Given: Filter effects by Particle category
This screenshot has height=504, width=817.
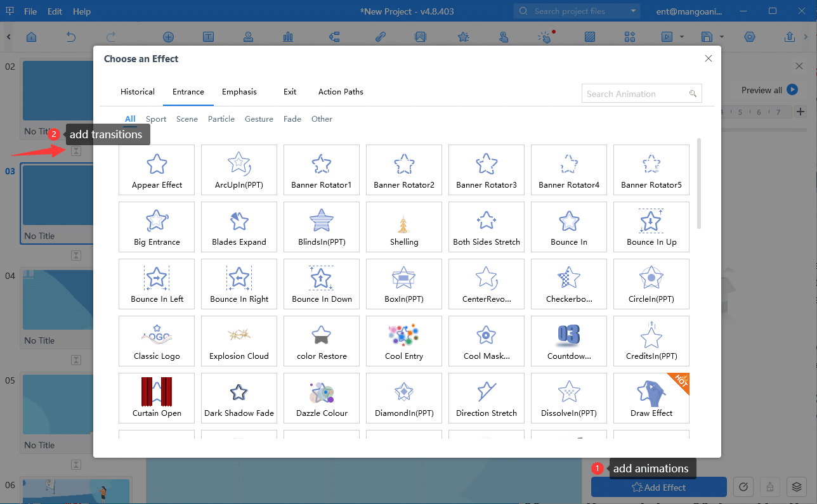Looking at the screenshot, I should (221, 119).
